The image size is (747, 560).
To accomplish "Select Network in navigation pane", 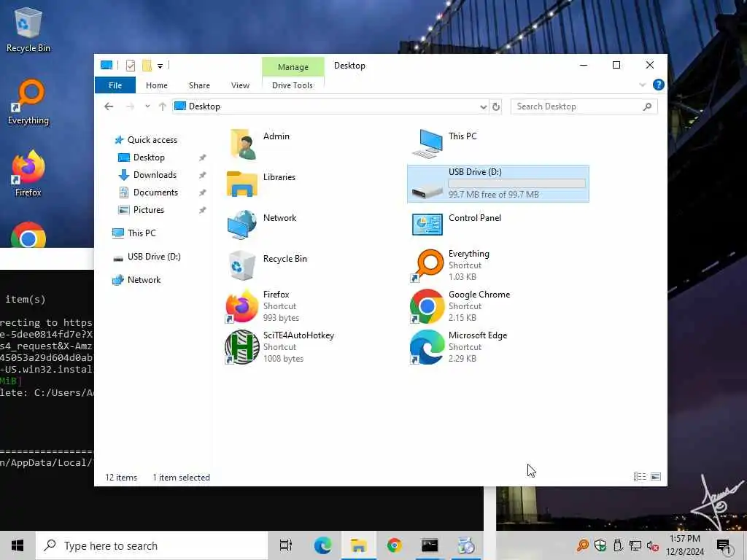I will point(136,280).
